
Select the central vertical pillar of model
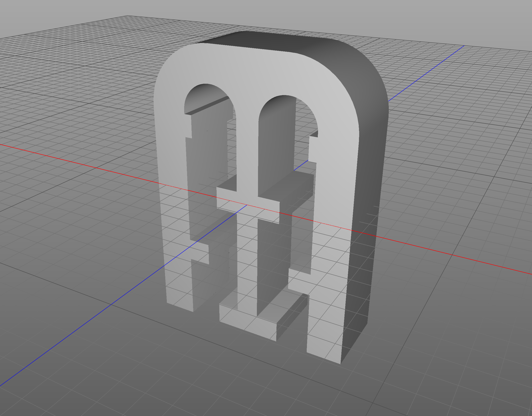pos(247,151)
